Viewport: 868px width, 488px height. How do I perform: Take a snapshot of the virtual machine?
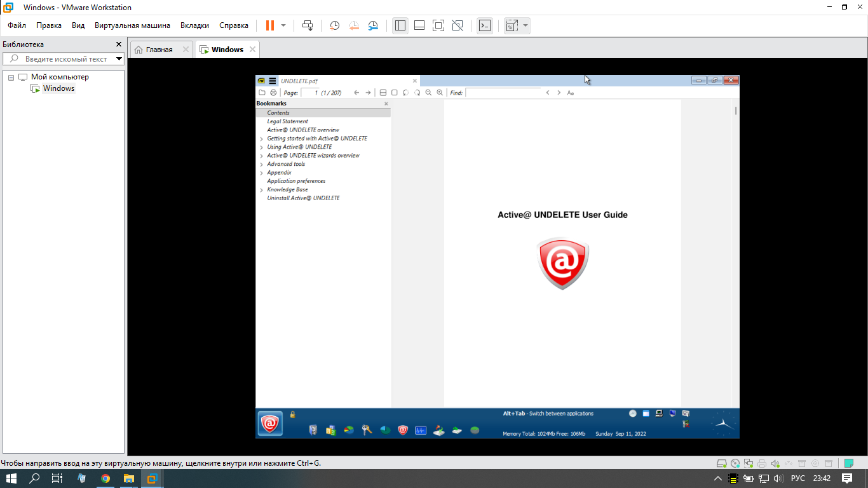(x=334, y=25)
